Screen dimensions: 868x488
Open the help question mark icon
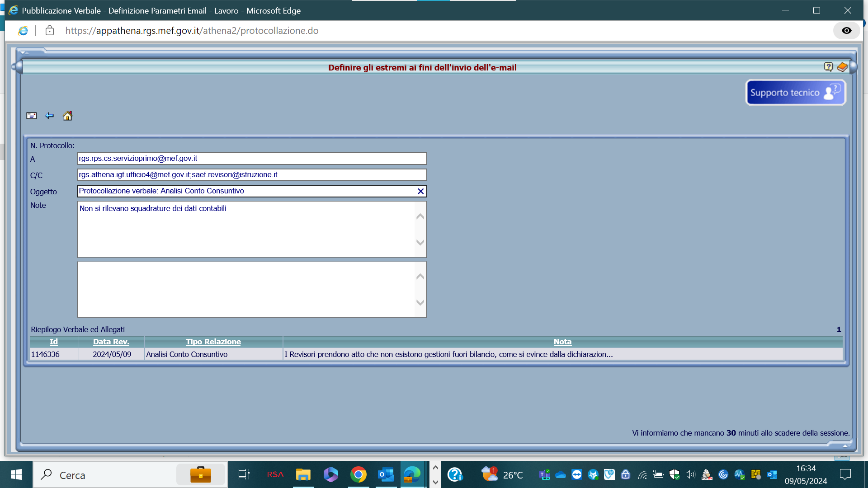(x=828, y=67)
